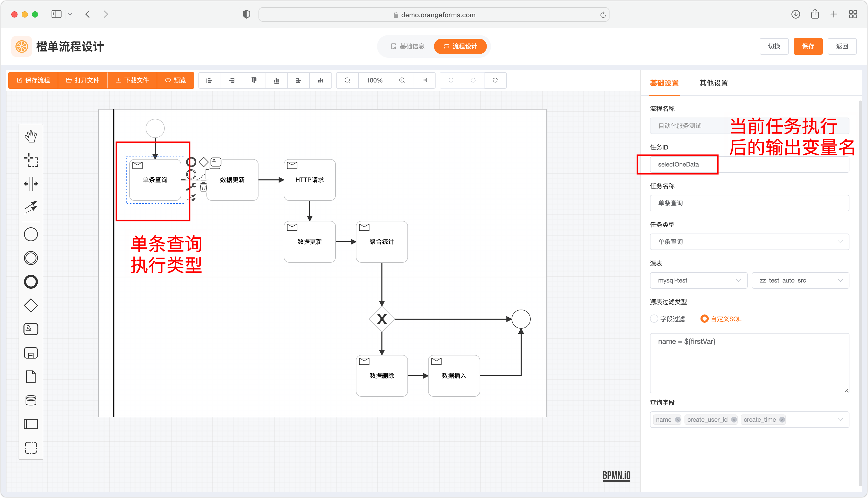Pick the pool/participant in palette
The height and width of the screenshot is (498, 868).
31,424
